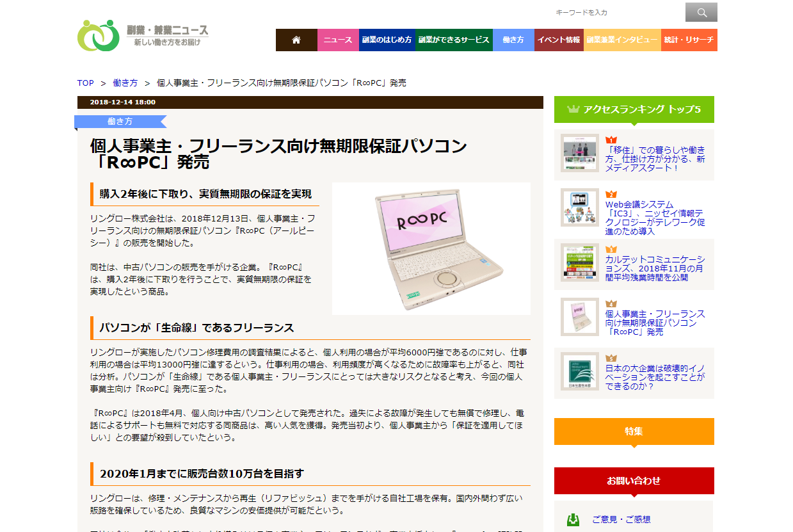Open the 日本の大企業は破壊的イノベーション article link
The height and width of the screenshot is (532, 793).
654,377
